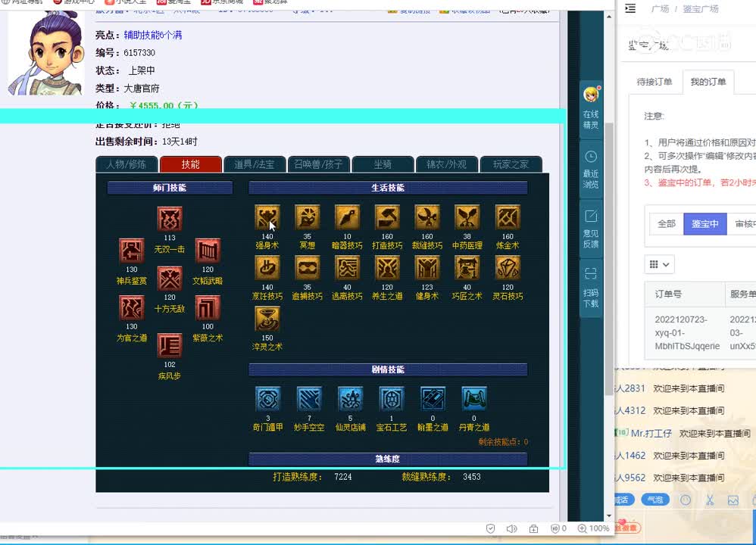Open the 我的订单 tab
Viewport: 756px width, 545px height.
[708, 82]
